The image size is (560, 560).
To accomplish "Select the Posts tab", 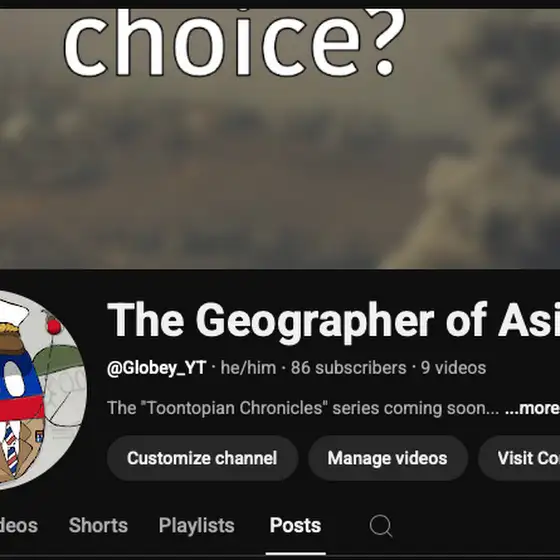I will [x=295, y=525].
